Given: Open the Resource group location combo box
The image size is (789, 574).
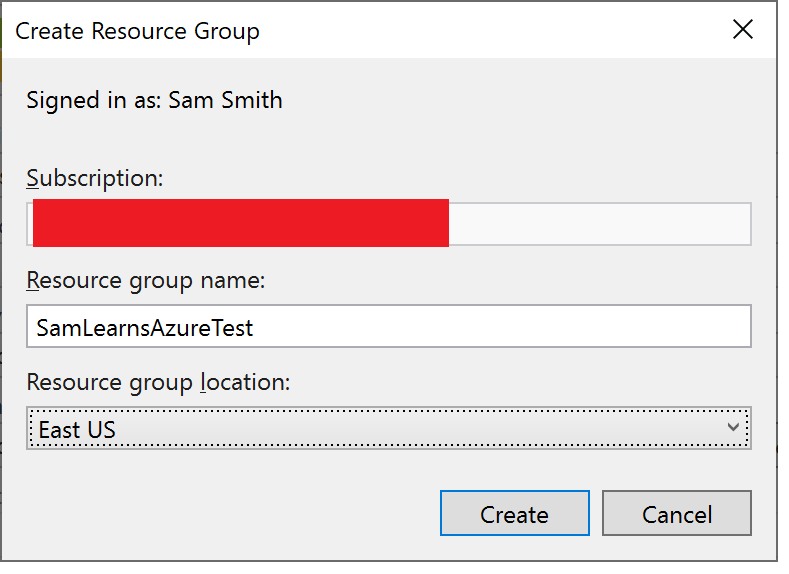Looking at the screenshot, I should coord(388,429).
